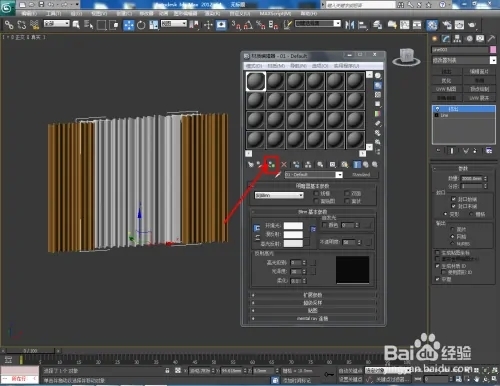Expand the 贴图 maps rollout
This screenshot has height=386, width=500.
pos(313,311)
